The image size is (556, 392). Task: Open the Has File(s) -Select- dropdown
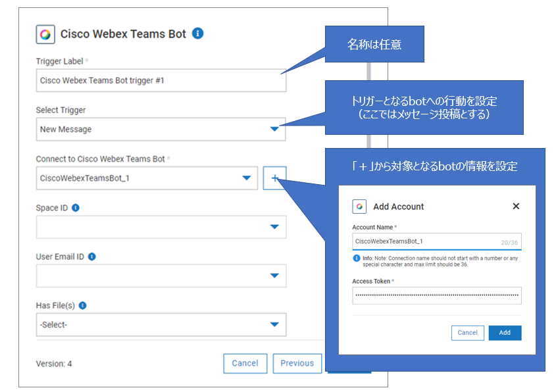[x=274, y=324]
